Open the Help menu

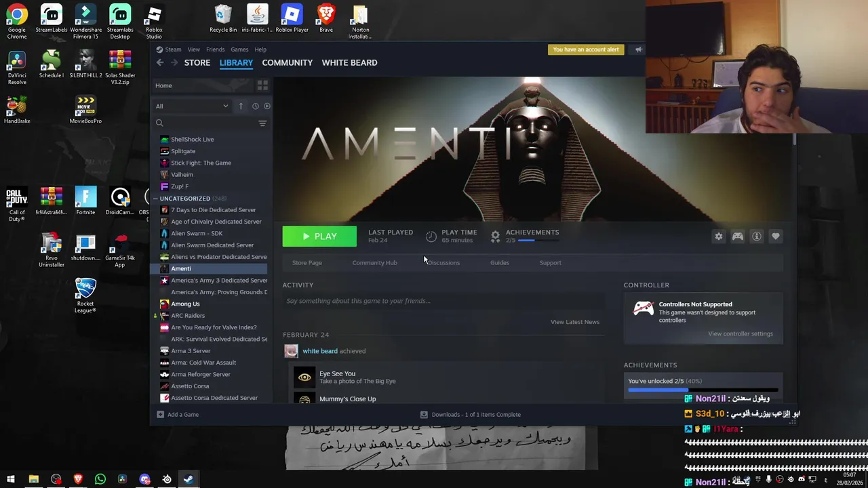pyautogui.click(x=260, y=49)
